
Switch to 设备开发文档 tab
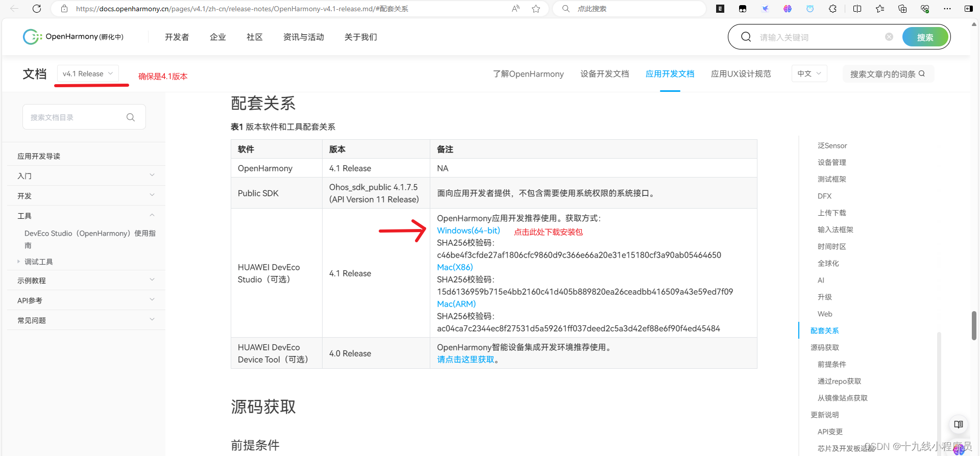point(605,74)
